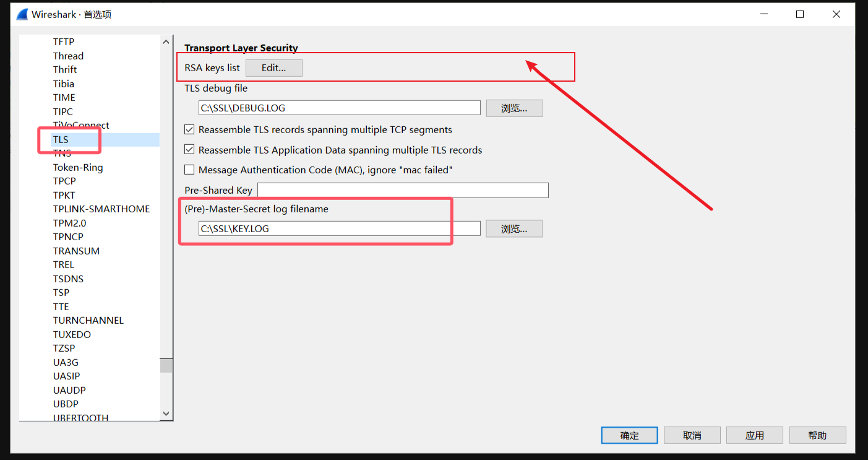Maximize the Wireshark preferences window

pyautogui.click(x=800, y=14)
